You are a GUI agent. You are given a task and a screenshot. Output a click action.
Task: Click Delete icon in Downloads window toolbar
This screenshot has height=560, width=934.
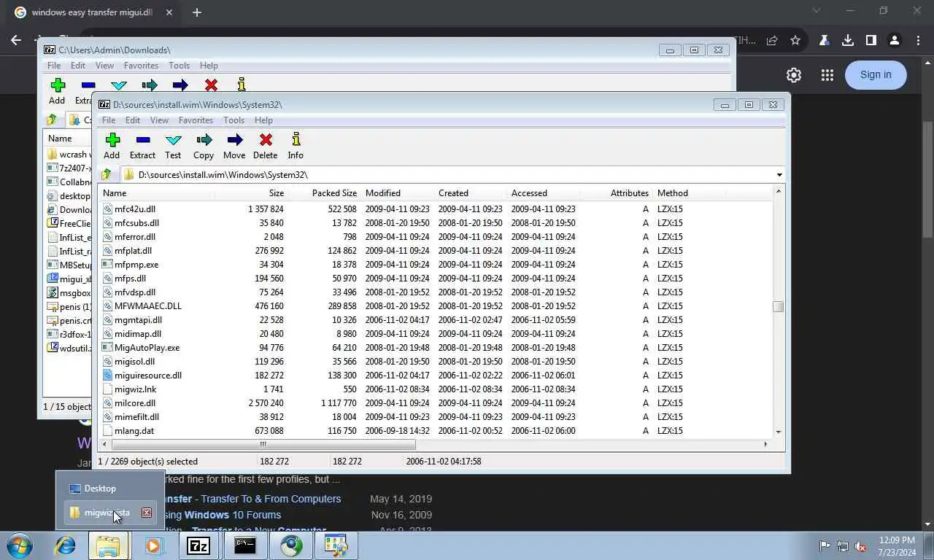211,85
